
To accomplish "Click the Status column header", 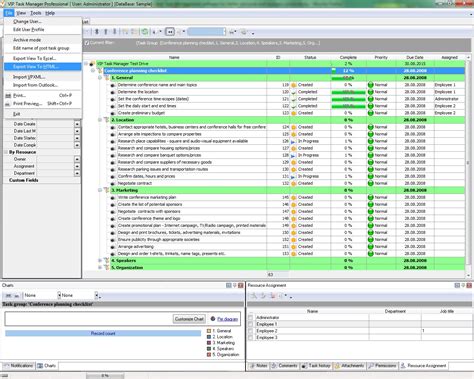I will point(310,57).
